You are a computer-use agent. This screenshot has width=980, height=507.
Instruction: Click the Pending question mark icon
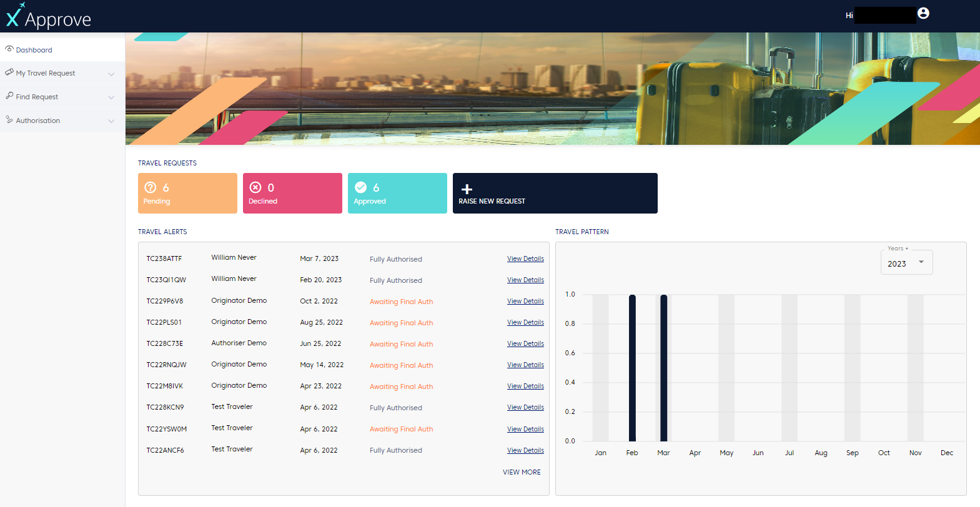pyautogui.click(x=151, y=187)
